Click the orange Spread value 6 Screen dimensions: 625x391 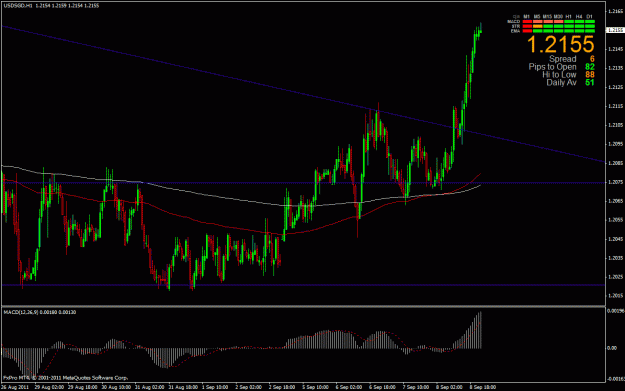592,59
